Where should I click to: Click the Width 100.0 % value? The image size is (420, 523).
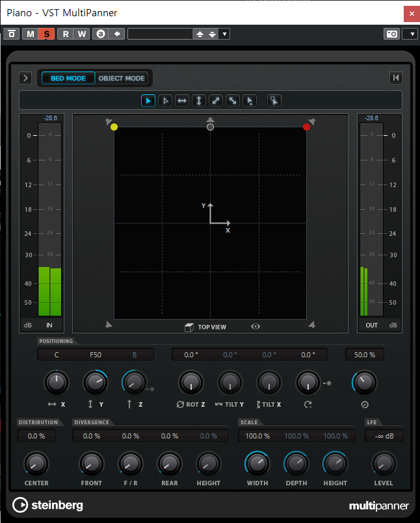point(257,436)
